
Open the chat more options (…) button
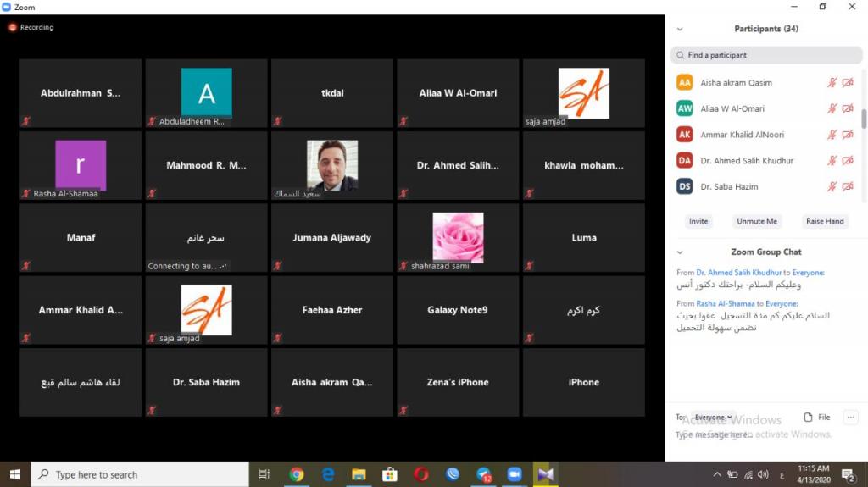pos(851,418)
